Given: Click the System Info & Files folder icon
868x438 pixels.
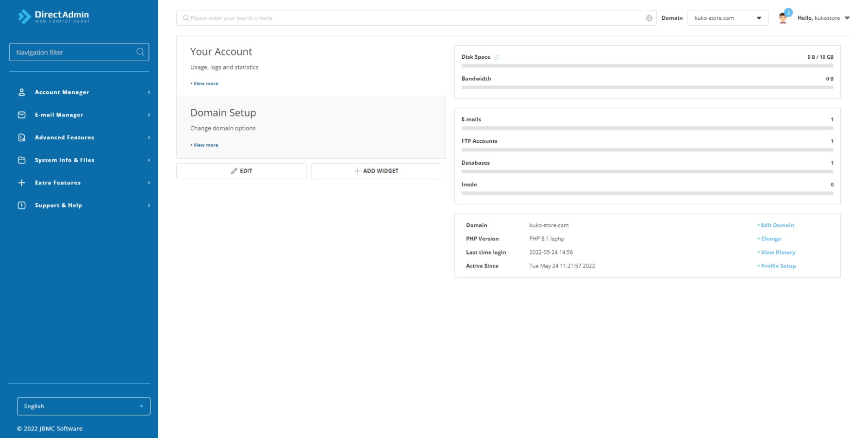Looking at the screenshot, I should 22,160.
